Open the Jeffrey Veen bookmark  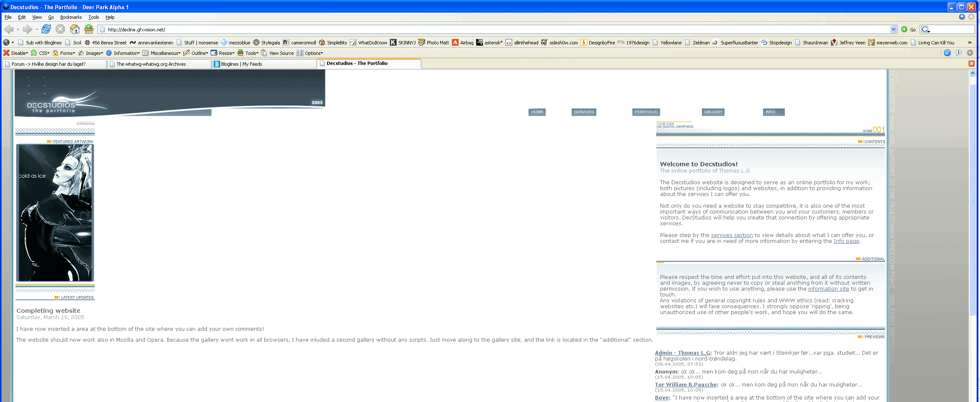click(x=848, y=43)
